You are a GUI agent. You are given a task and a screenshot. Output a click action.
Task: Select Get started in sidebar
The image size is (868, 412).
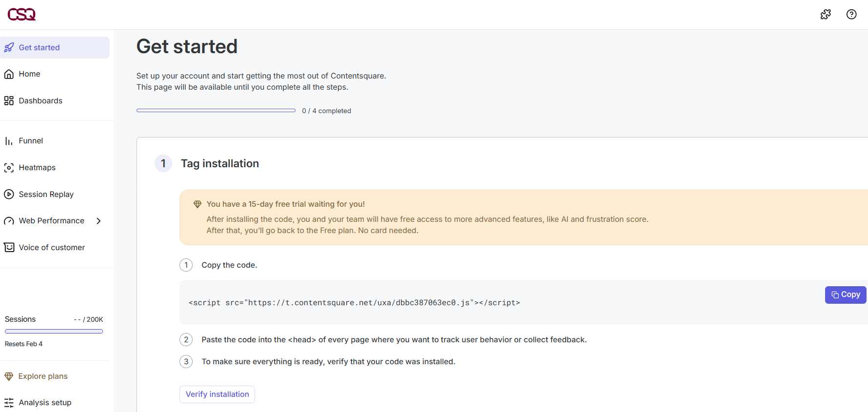pos(55,48)
